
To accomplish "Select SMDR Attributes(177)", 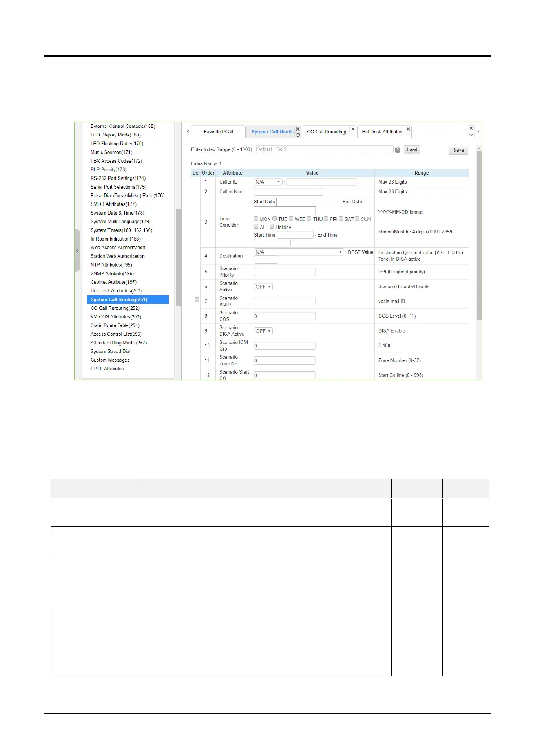I will tap(114, 204).
